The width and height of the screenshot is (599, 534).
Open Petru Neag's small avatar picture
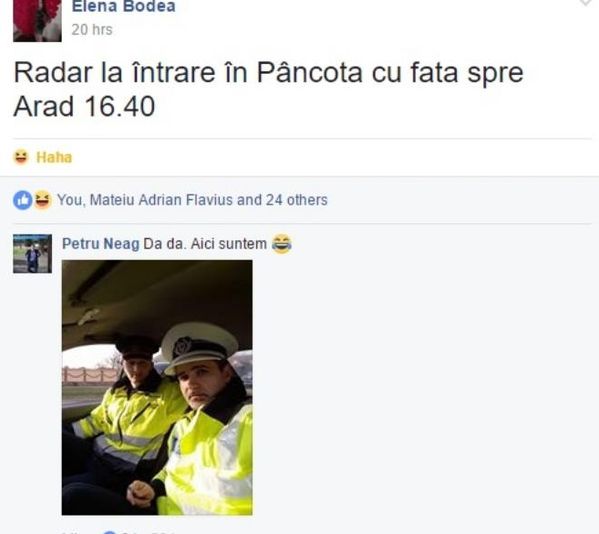32,254
